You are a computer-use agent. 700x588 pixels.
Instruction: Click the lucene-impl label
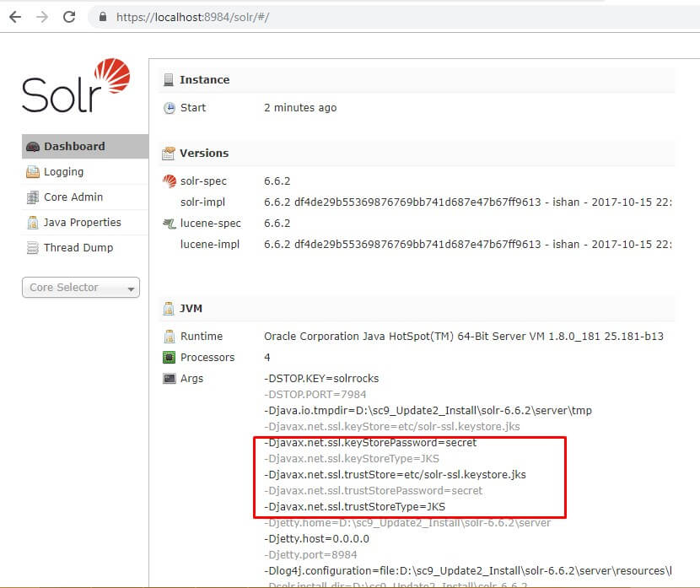click(x=210, y=244)
